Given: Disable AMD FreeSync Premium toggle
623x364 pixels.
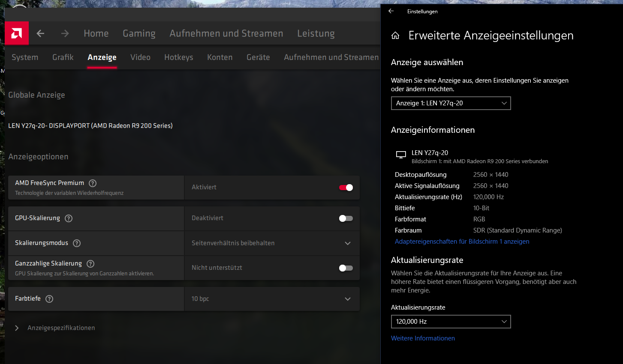Looking at the screenshot, I should [346, 188].
